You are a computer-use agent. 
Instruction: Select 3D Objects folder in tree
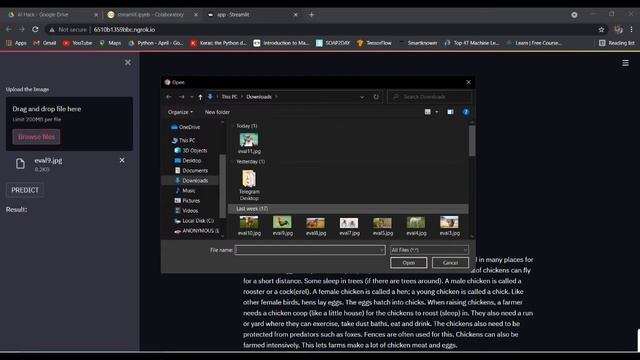191,151
